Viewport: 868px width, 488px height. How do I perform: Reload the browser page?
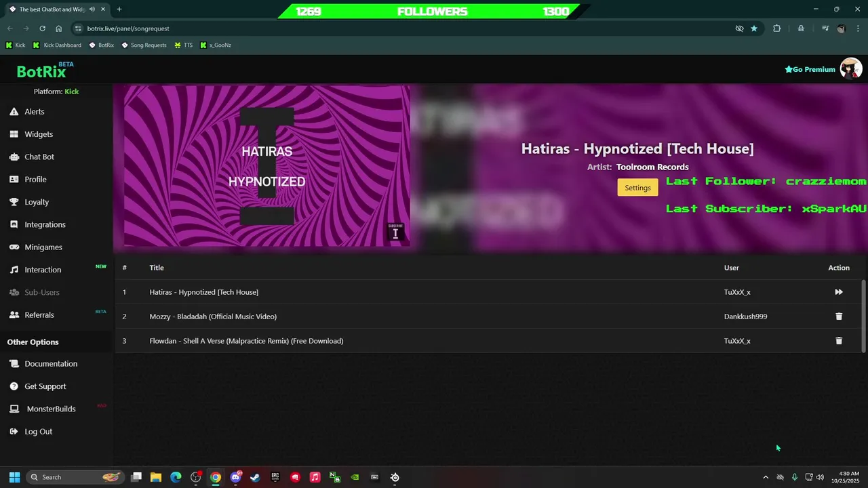[x=42, y=28]
